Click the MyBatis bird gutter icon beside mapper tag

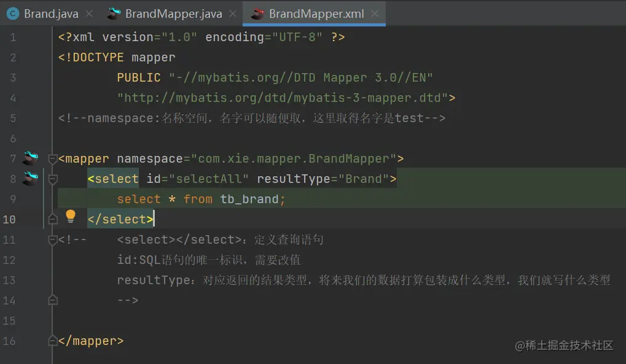29,158
